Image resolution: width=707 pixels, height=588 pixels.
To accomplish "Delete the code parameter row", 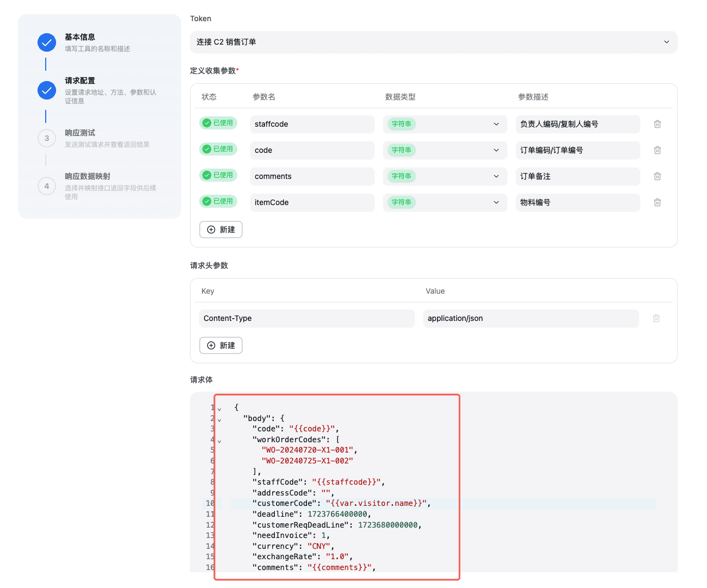I will tap(657, 150).
